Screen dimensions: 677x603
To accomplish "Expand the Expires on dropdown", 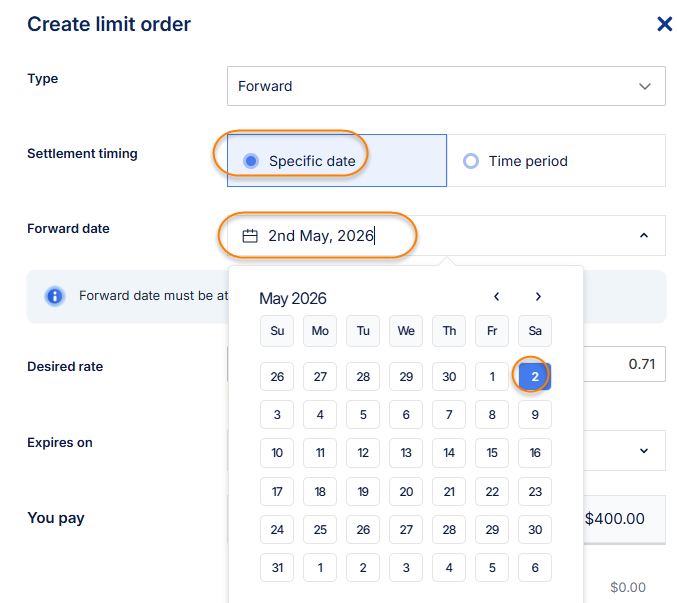I will [x=644, y=451].
